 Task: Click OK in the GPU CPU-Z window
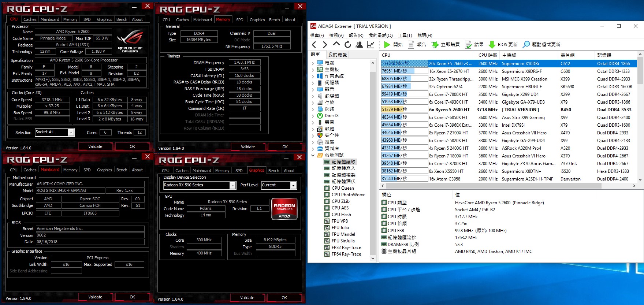[x=284, y=298]
